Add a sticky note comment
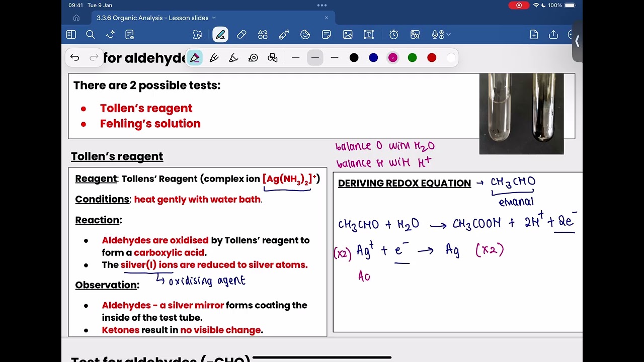Image resolution: width=644 pixels, height=362 pixels. point(327,35)
